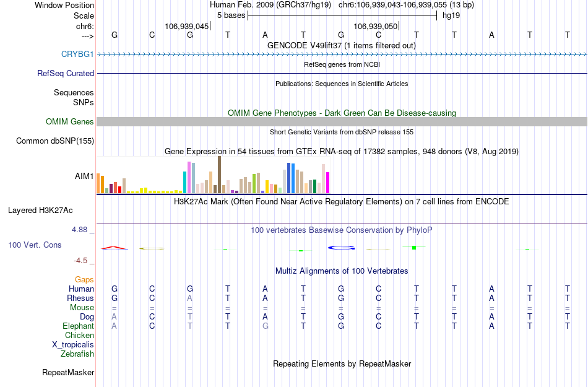
Task: Click the Window Position label
Action: point(64,5)
